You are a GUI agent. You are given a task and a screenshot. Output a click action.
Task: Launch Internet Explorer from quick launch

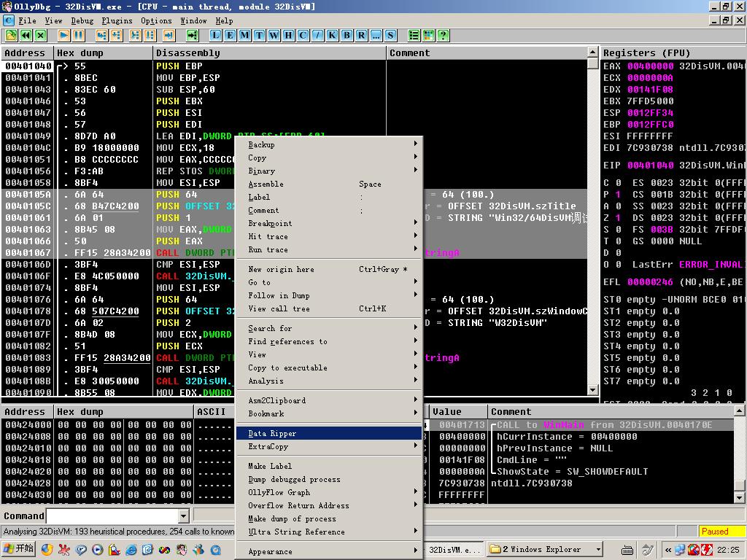[x=131, y=550]
